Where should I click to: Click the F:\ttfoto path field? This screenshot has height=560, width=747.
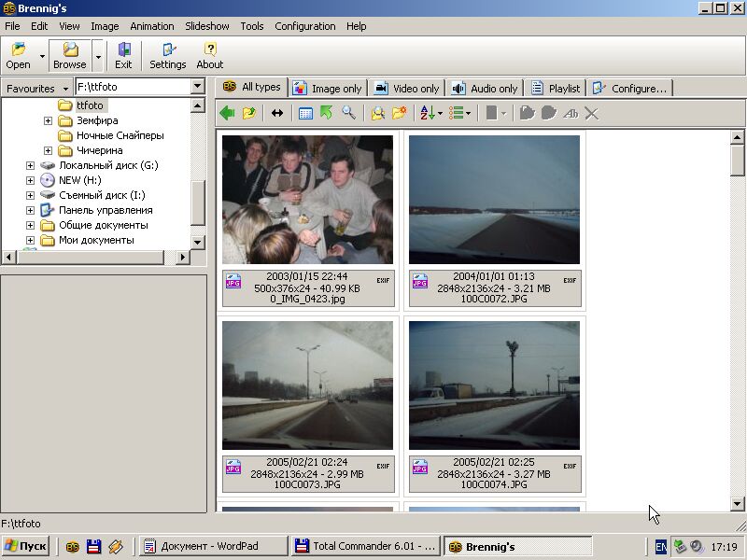[134, 87]
